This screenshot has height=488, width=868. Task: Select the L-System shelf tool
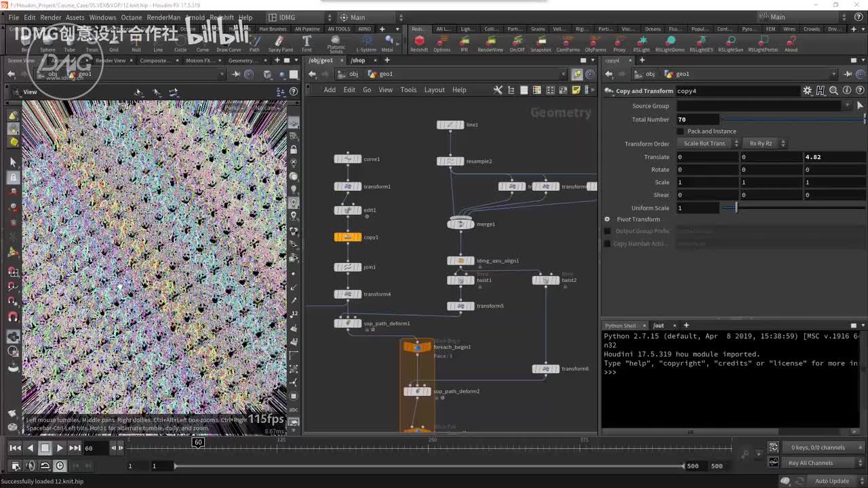[x=366, y=43]
